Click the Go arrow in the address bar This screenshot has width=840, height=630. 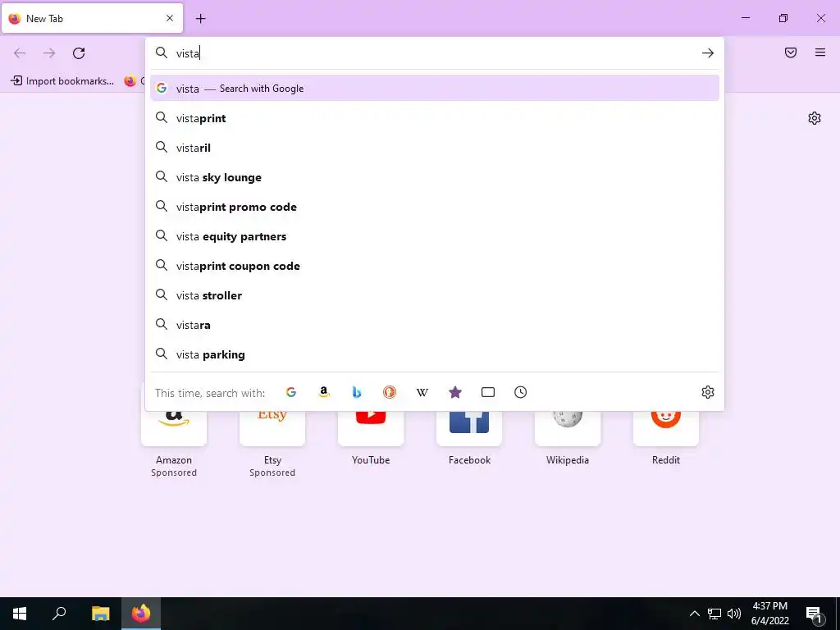tap(708, 53)
